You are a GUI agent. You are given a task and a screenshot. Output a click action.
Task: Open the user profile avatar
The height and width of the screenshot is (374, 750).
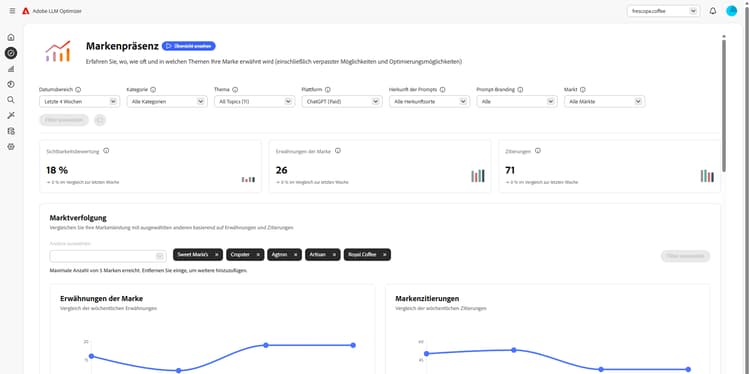click(x=731, y=11)
